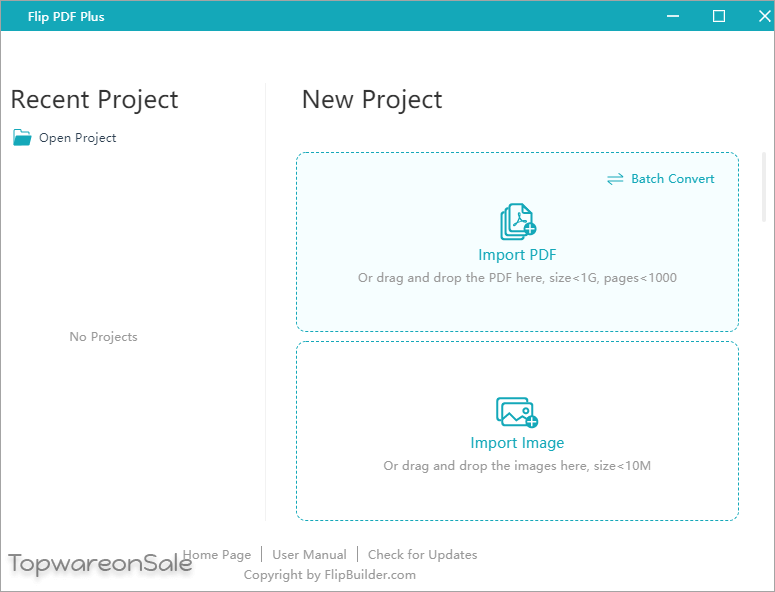Open the Home Page link
The image size is (775, 592).
(x=217, y=555)
